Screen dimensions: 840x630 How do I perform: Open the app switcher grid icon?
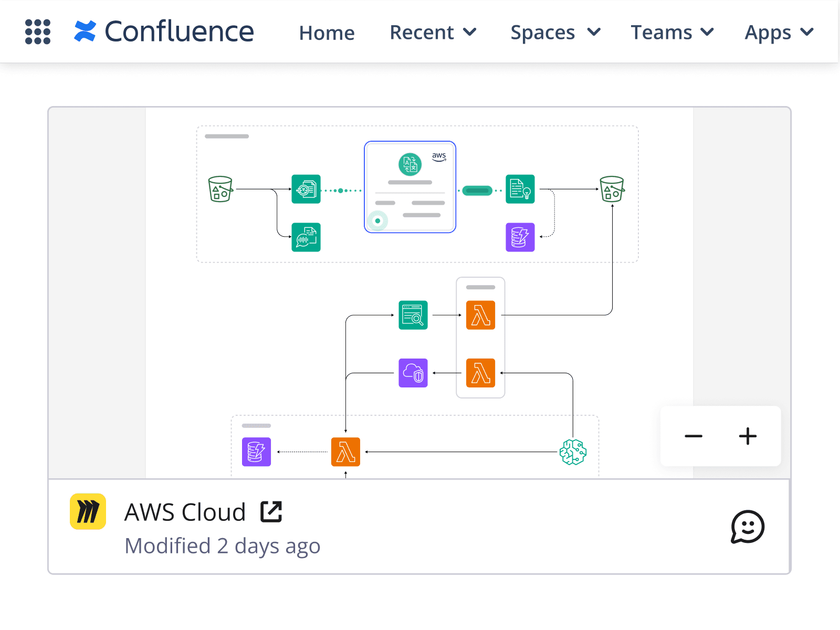38,32
